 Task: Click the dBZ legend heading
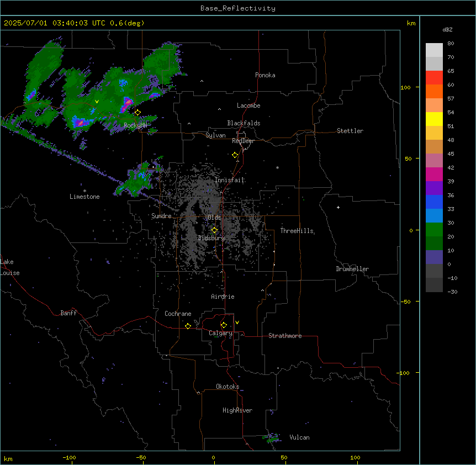[x=447, y=30]
